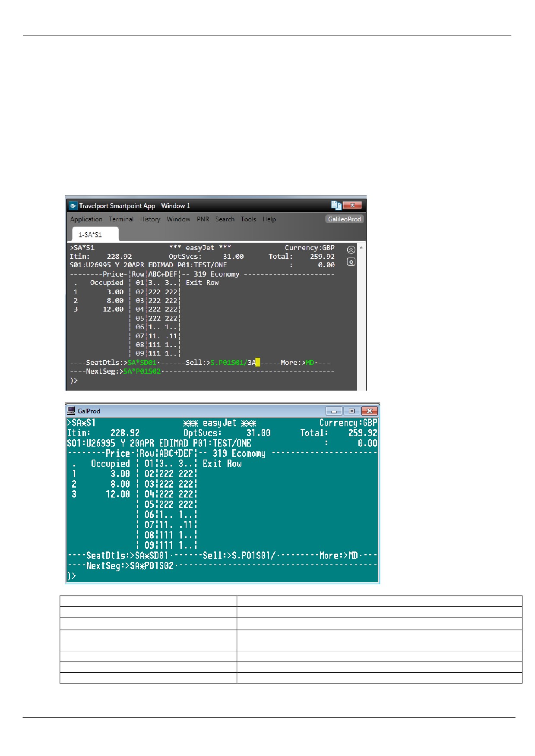This screenshot has width=535, height=756.
Task: Click 'P01:TEST/ONE' in the GalProd window
Action: [222, 443]
